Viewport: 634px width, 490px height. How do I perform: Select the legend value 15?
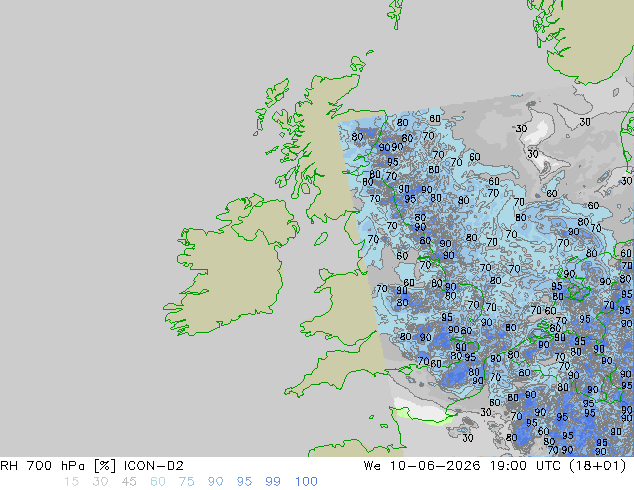[x=71, y=482]
